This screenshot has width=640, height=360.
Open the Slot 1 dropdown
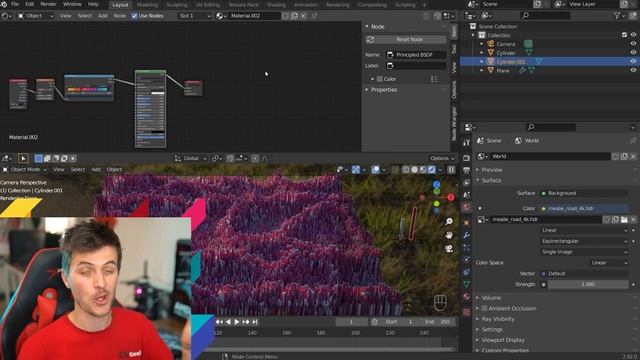point(195,16)
